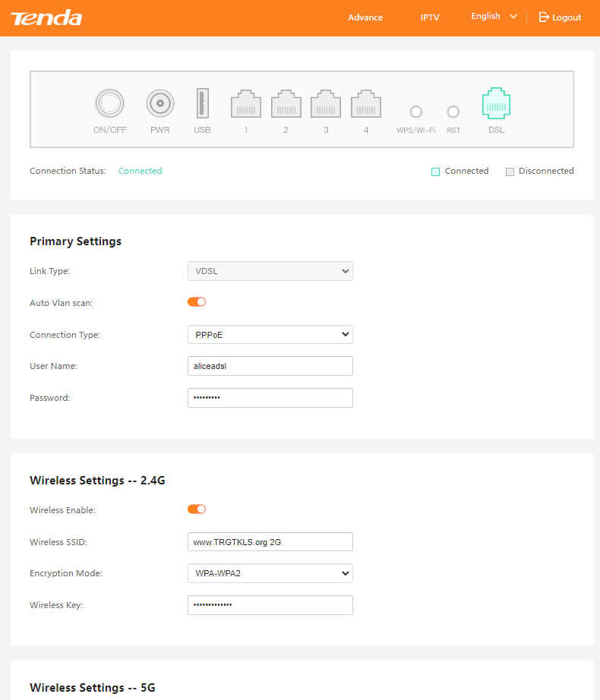Click the DSL port icon
This screenshot has width=600, height=700.
pyautogui.click(x=496, y=104)
